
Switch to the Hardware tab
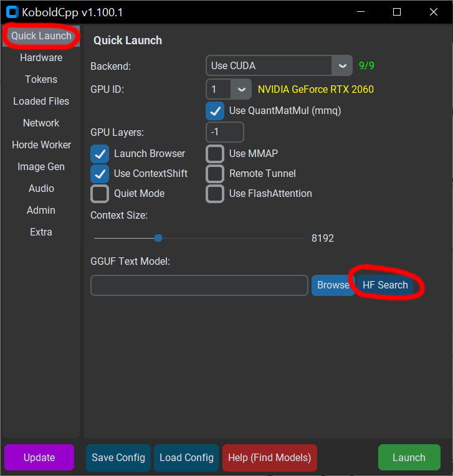(x=41, y=58)
